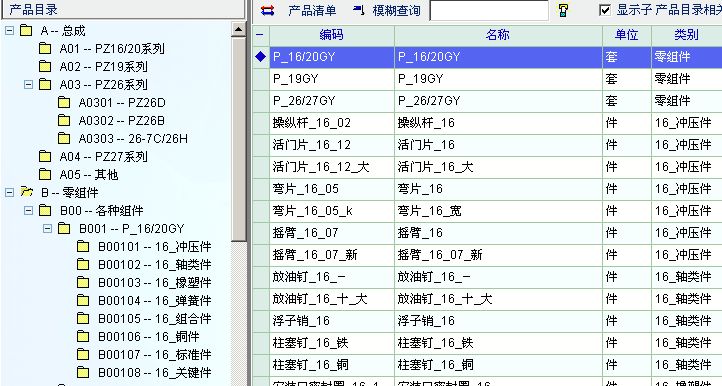
Task: Click folder icon of A0302 -- PZ26B
Action: (x=64, y=120)
